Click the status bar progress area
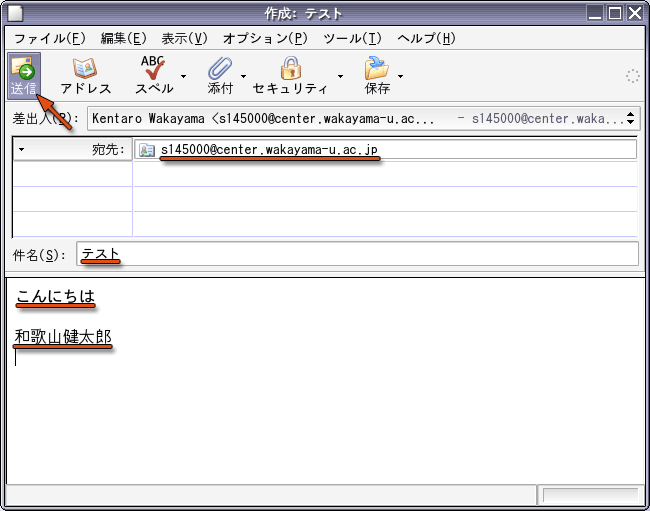The height and width of the screenshot is (511, 650). [591, 495]
